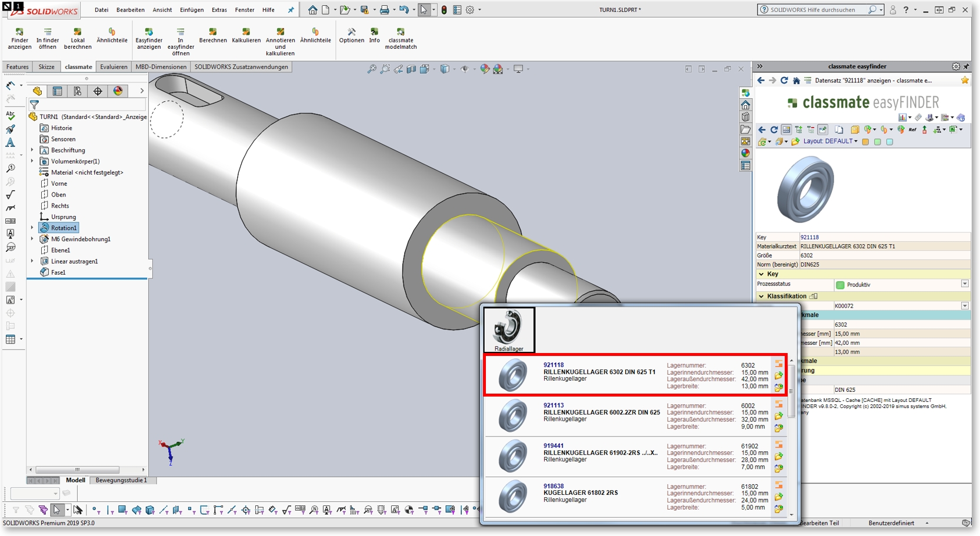Toggle the detail view button in easyfinder toolbar
Screen dimensions: 980x536
click(786, 129)
